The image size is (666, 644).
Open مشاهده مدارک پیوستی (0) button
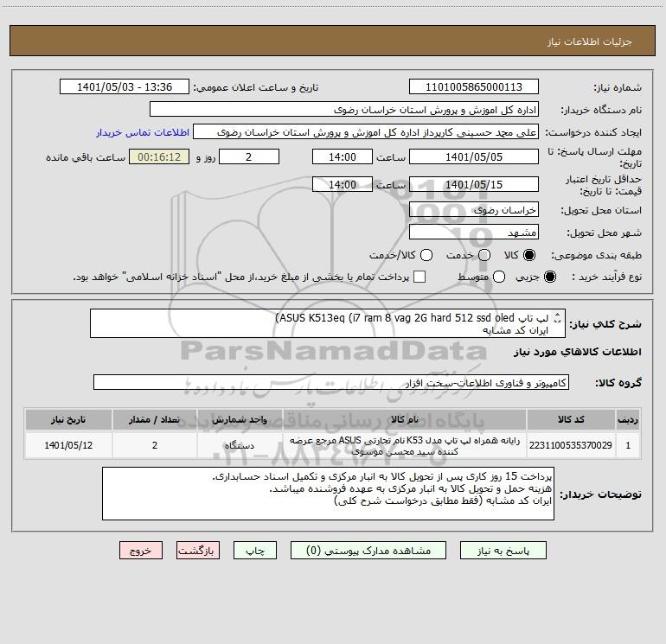pyautogui.click(x=368, y=551)
